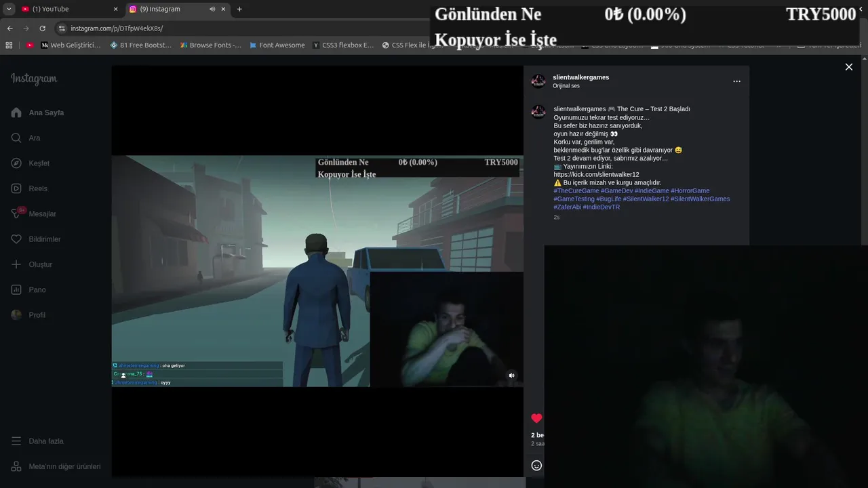Open a new browser tab
This screenshot has height=488, width=868.
(x=239, y=9)
